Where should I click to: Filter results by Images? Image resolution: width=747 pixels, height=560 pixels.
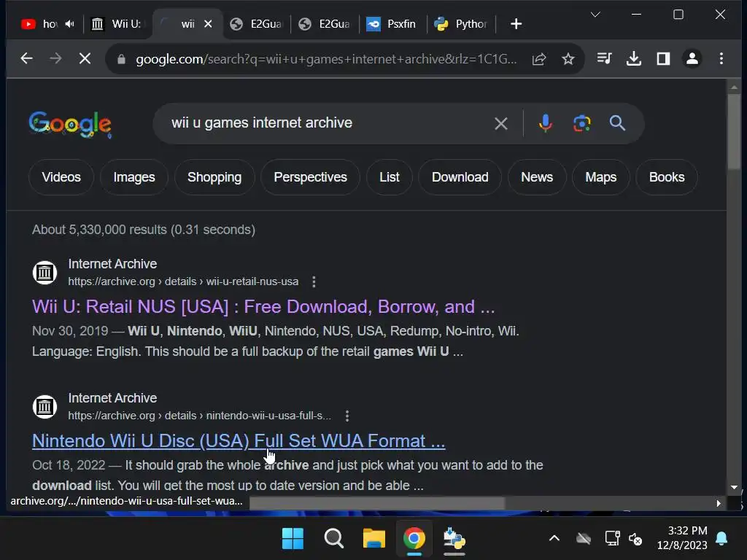click(134, 177)
